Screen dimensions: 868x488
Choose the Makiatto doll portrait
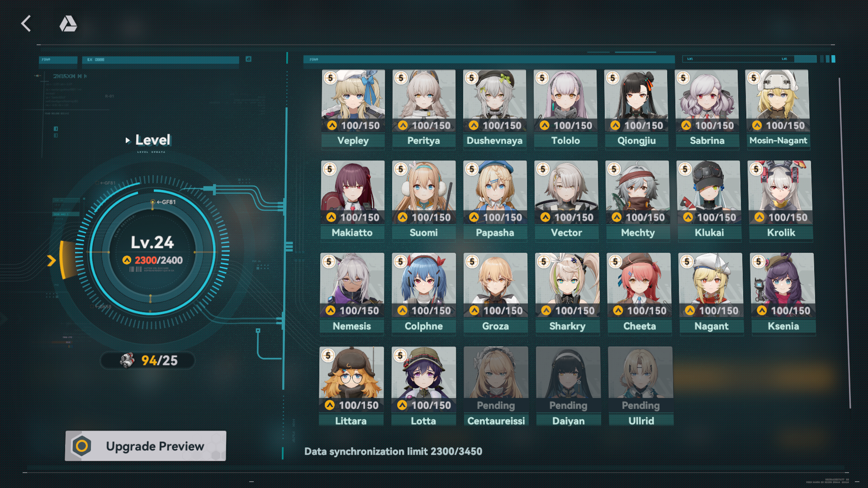click(x=353, y=192)
